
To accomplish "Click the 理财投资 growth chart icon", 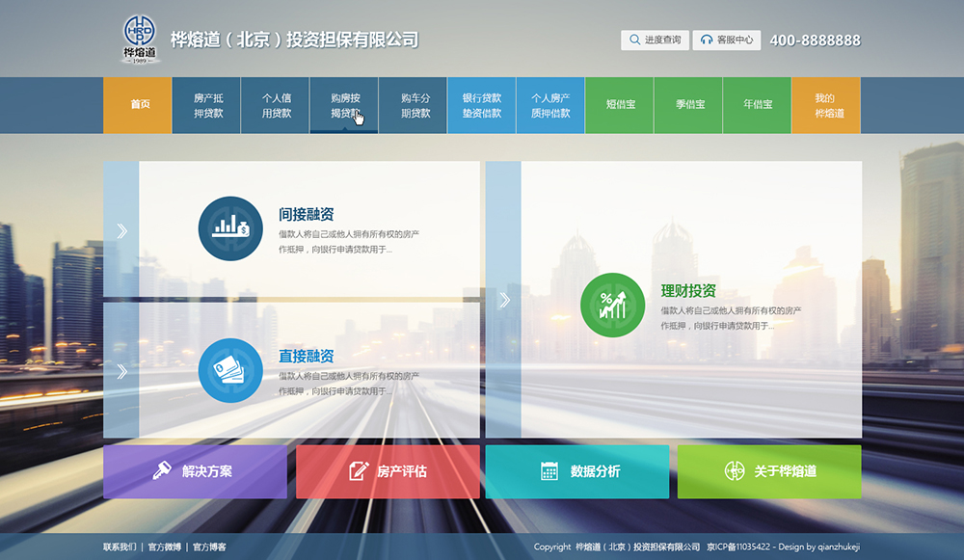I will [612, 306].
